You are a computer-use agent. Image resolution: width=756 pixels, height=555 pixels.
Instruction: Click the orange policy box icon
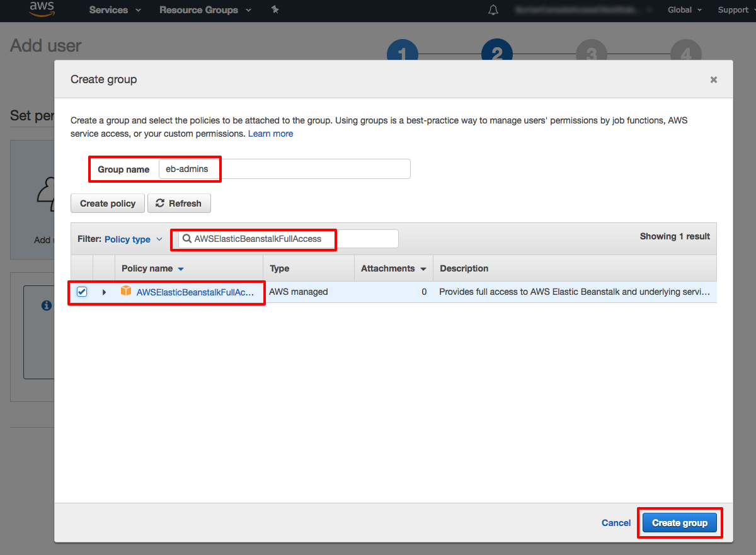point(126,291)
